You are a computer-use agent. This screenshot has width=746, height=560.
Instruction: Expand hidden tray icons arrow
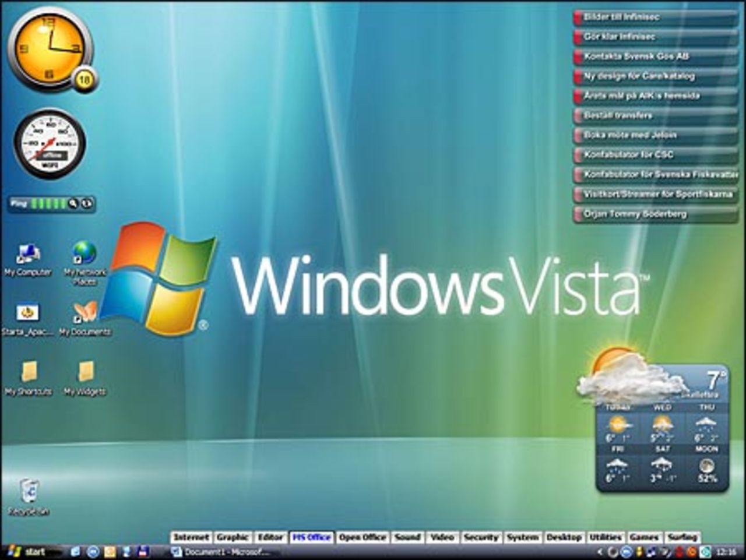tap(600, 551)
